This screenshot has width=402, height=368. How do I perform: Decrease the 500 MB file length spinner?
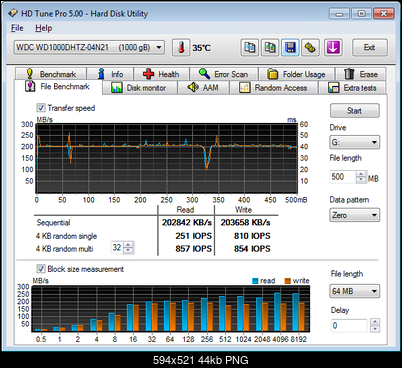pos(361,180)
